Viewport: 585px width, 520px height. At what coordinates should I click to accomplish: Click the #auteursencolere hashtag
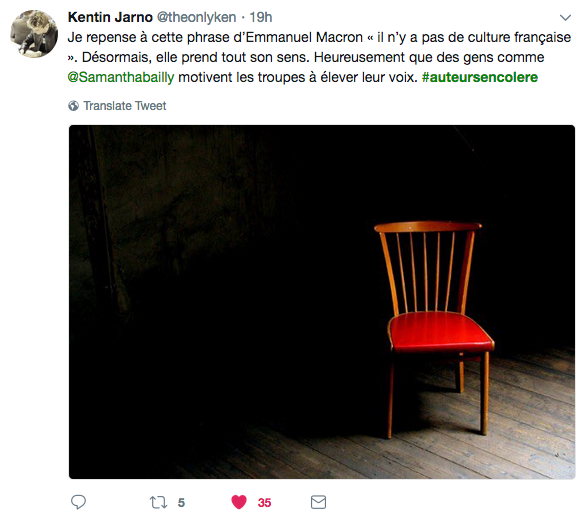[x=480, y=77]
